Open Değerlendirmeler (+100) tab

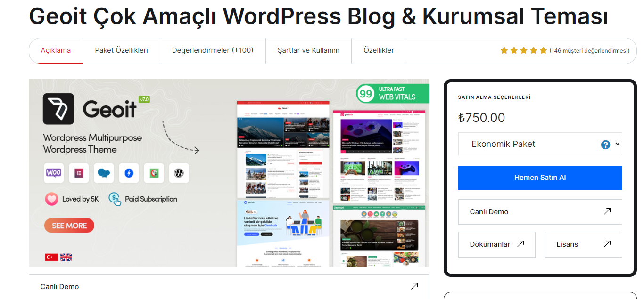point(213,50)
